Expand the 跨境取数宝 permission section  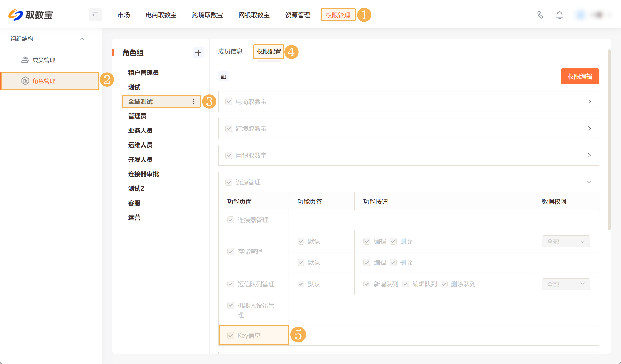[589, 128]
